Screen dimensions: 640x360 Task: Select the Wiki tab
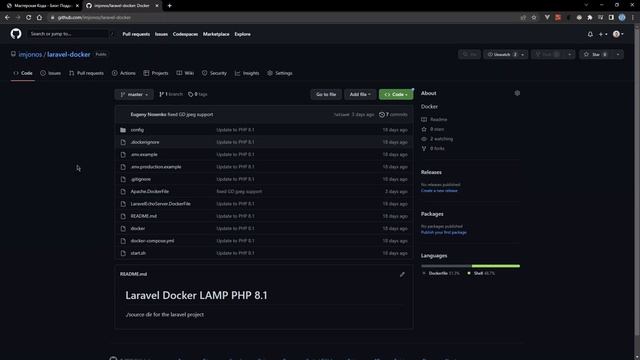(185, 73)
